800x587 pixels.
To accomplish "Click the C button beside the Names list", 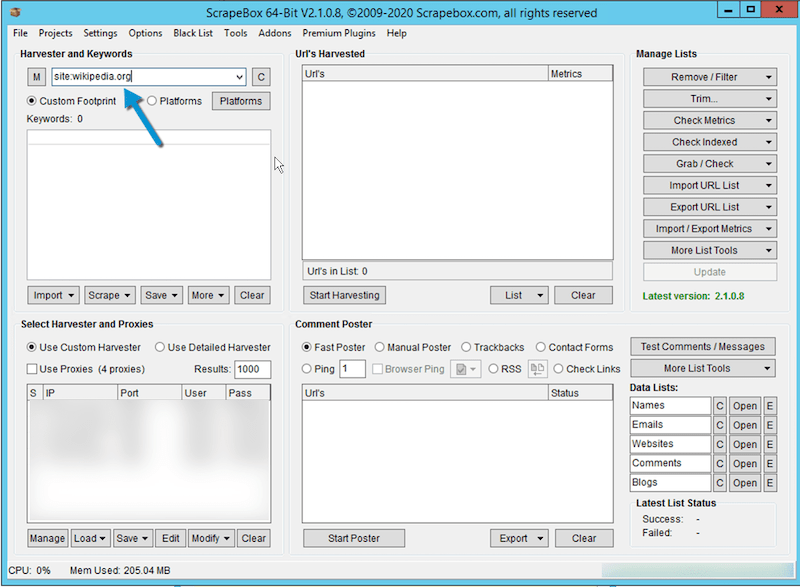I will point(719,406).
